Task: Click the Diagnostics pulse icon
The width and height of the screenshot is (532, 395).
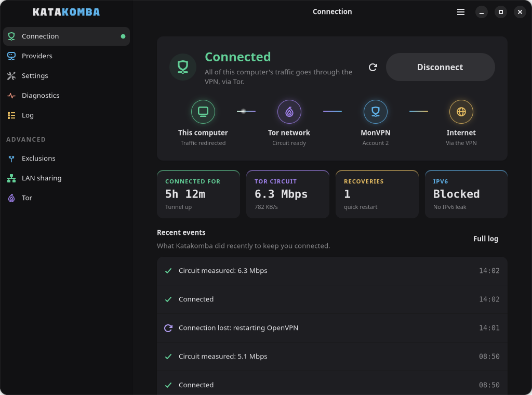Action: tap(11, 96)
